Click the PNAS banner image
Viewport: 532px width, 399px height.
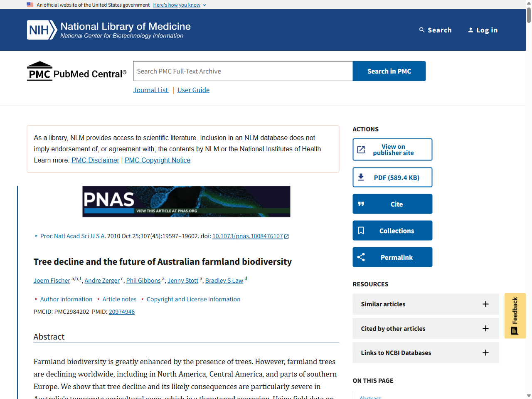(186, 202)
